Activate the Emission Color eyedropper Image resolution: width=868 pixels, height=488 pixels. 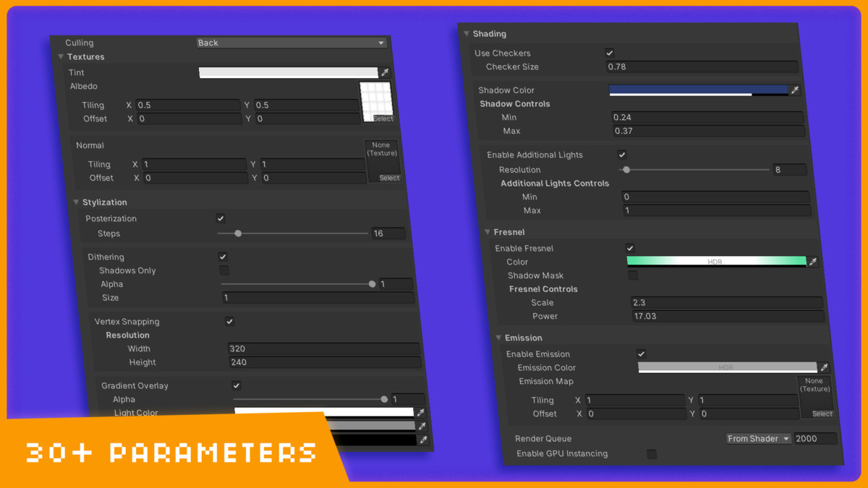pyautogui.click(x=824, y=368)
